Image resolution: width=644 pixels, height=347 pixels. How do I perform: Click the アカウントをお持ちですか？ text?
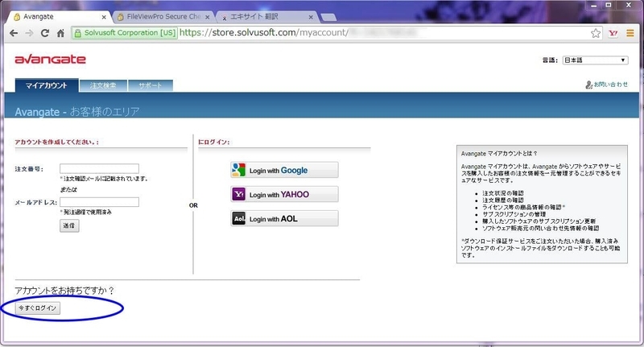(x=64, y=291)
